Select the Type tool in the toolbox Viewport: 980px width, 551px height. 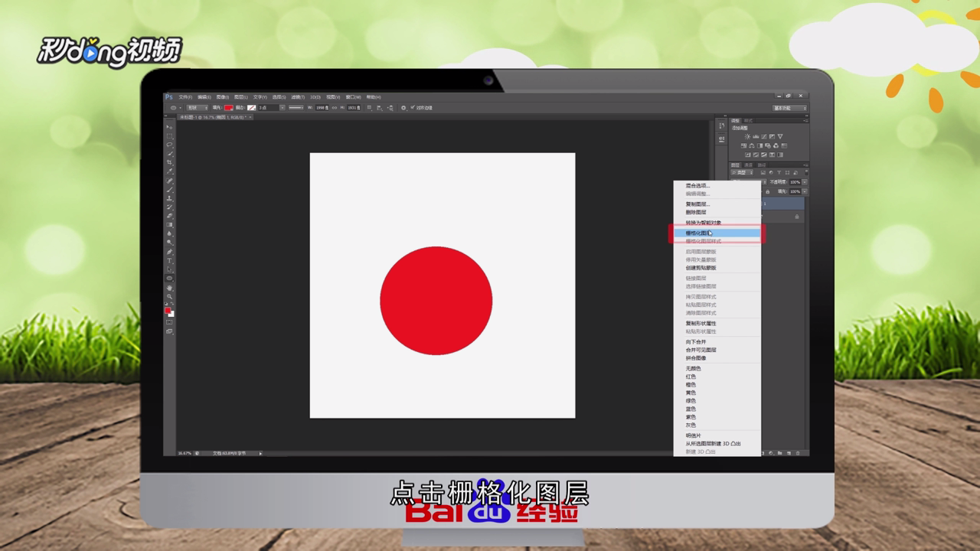coord(170,260)
